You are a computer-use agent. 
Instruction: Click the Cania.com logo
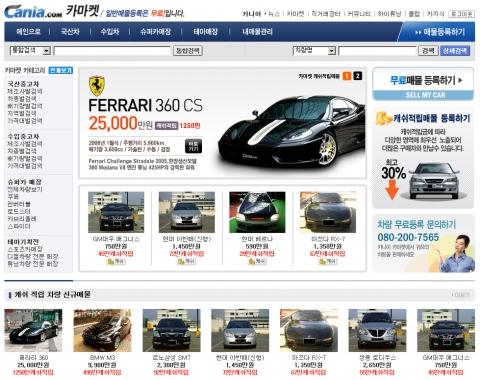(x=33, y=11)
